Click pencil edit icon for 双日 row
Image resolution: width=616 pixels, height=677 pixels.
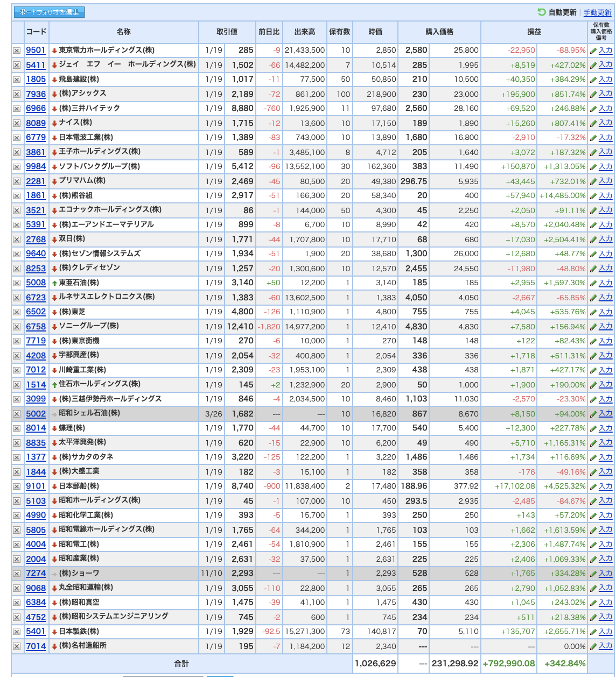pos(593,239)
